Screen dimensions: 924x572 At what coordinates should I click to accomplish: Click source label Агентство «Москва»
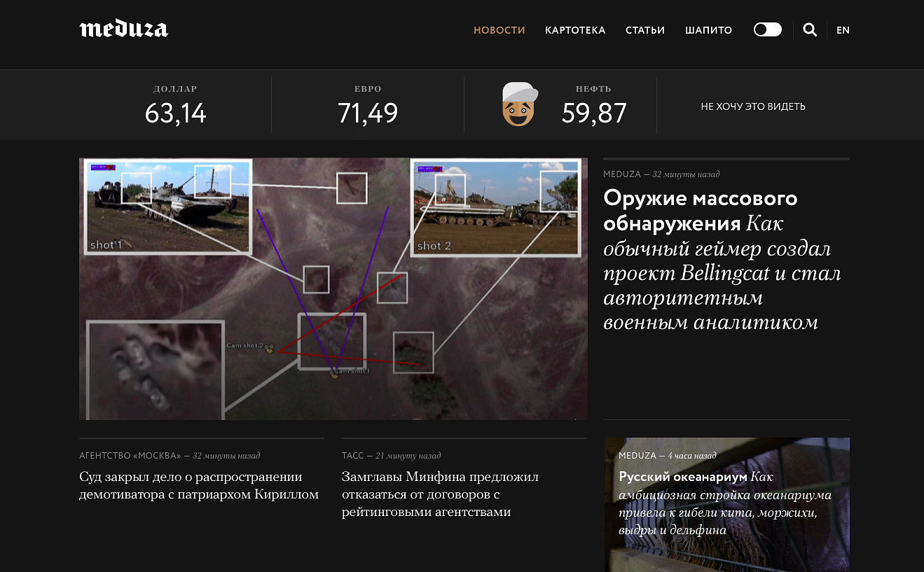[130, 456]
